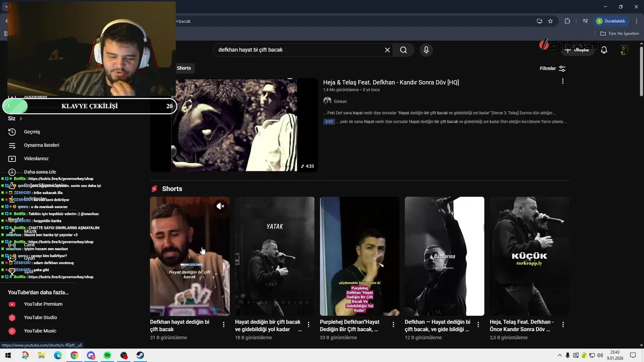The image size is (644, 362).
Task: Click title 'Hayat dediğin bir çift bacak ve gidebildiği'
Action: tap(268, 325)
